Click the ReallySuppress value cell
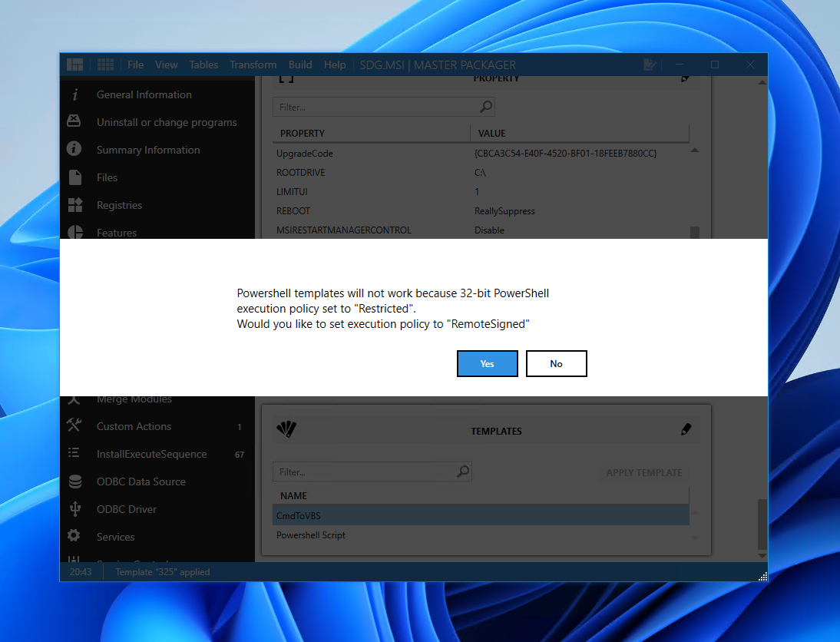 504,211
